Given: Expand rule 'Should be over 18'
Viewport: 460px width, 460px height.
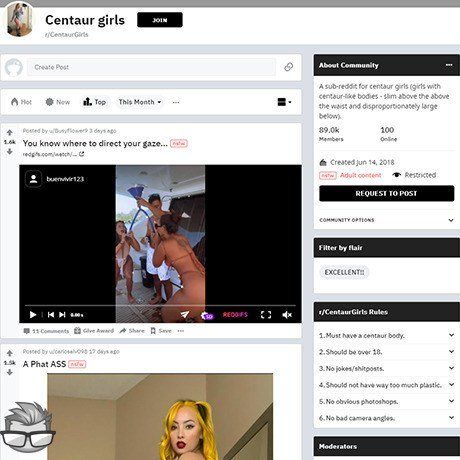Looking at the screenshot, I should [386, 352].
